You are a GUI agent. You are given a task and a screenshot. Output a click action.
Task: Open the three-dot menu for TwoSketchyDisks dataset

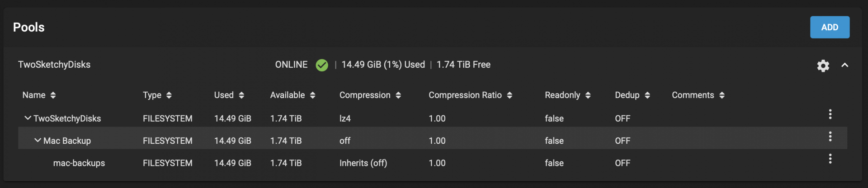[830, 114]
